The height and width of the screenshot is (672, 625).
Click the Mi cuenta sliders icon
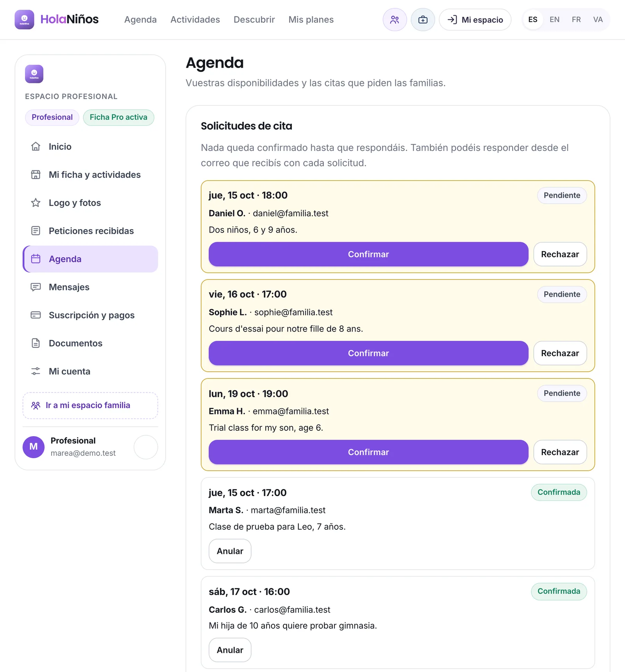click(36, 371)
